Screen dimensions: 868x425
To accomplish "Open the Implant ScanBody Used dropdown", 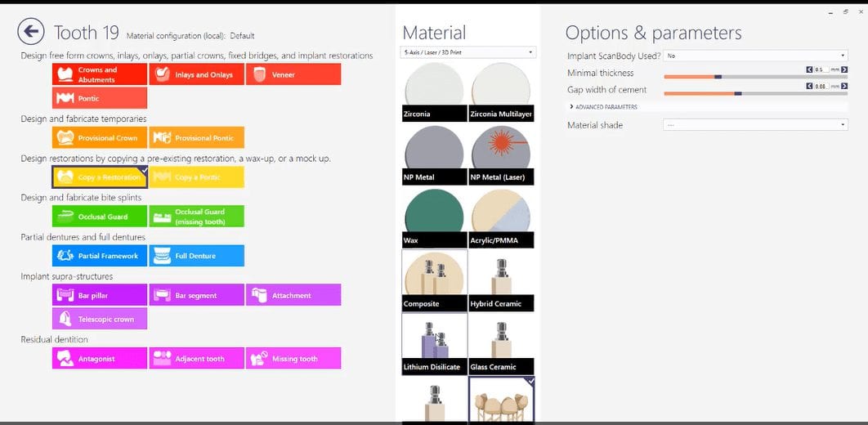I will (x=755, y=56).
